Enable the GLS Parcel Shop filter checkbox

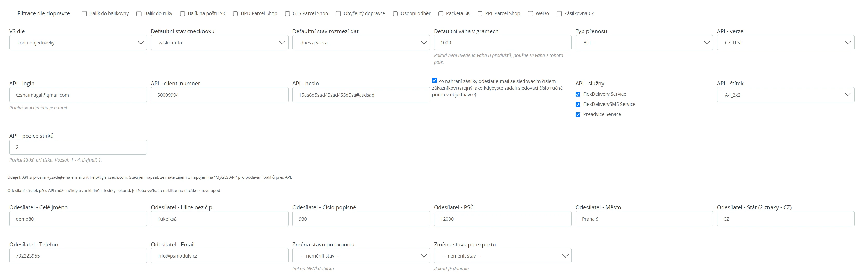pyautogui.click(x=288, y=14)
